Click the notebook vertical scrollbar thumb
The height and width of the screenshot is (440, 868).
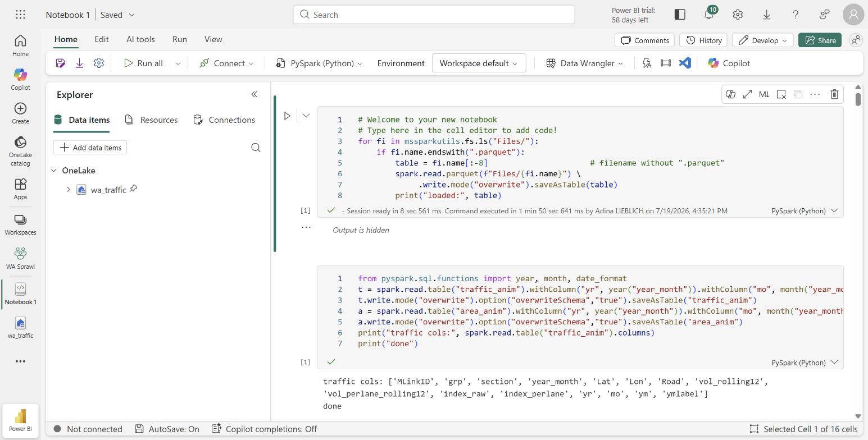tap(858, 99)
